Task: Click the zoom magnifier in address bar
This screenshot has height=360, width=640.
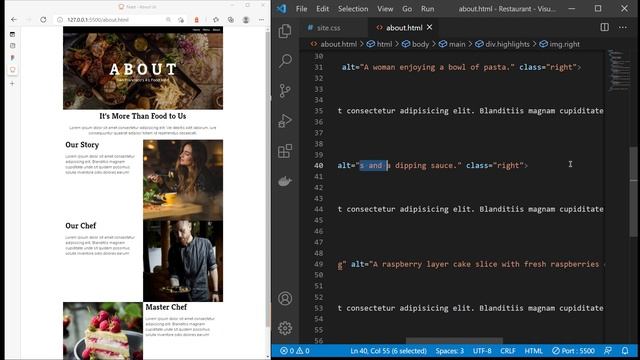Action: click(168, 20)
